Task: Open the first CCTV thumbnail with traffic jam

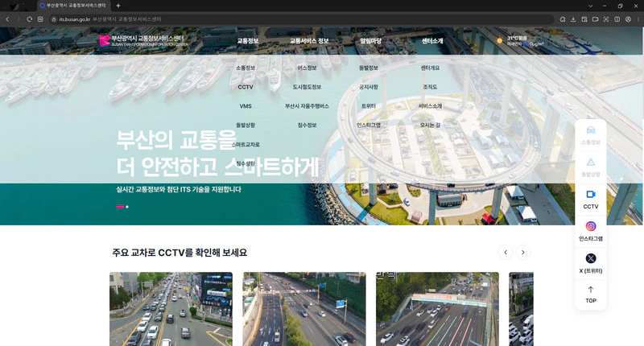Action: point(171,309)
